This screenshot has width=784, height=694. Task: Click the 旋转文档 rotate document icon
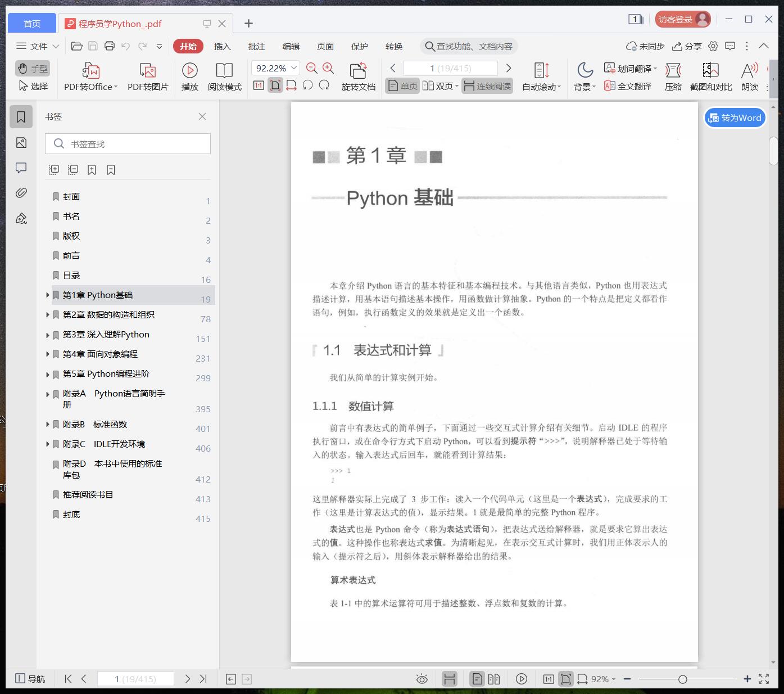(358, 77)
